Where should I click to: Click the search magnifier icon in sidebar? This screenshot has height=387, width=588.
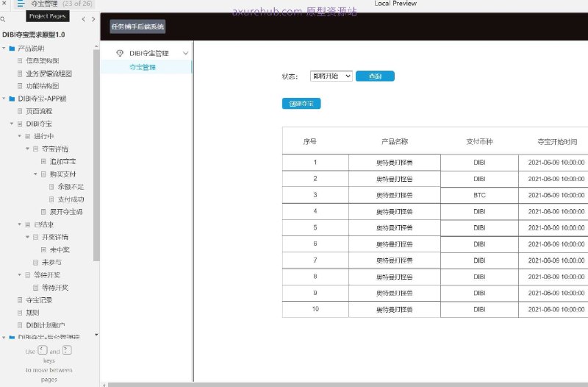pyautogui.click(x=3, y=19)
